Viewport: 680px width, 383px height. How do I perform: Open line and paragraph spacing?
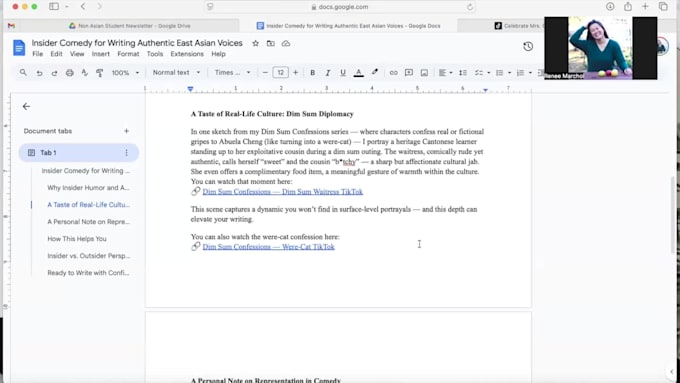463,73
